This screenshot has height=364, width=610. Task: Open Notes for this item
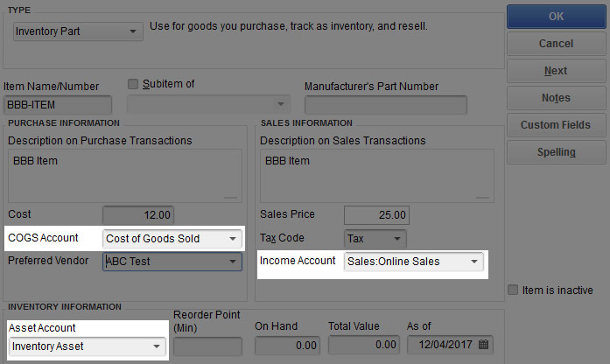(x=557, y=98)
